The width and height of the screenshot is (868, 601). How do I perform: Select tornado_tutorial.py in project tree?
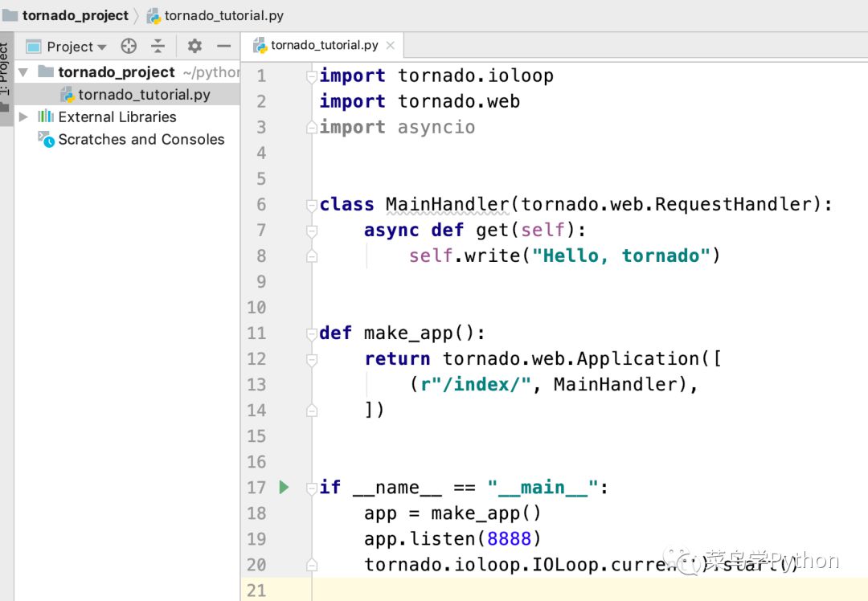(x=144, y=95)
